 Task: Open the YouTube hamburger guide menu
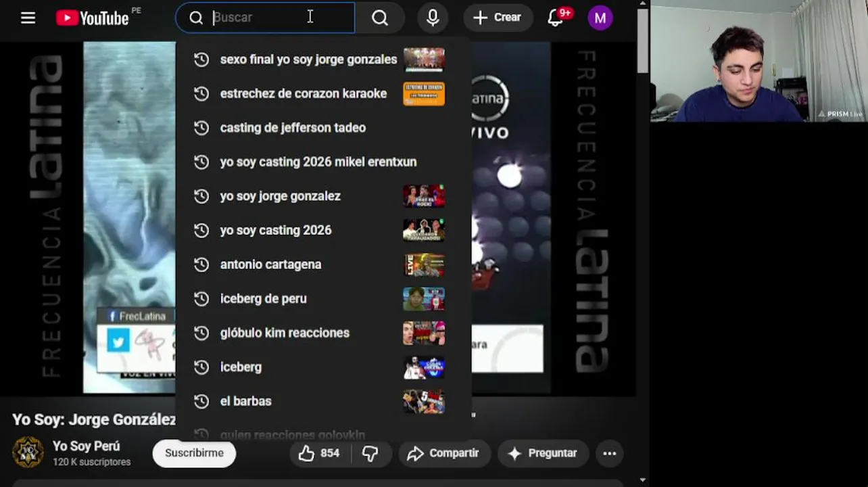pos(28,18)
